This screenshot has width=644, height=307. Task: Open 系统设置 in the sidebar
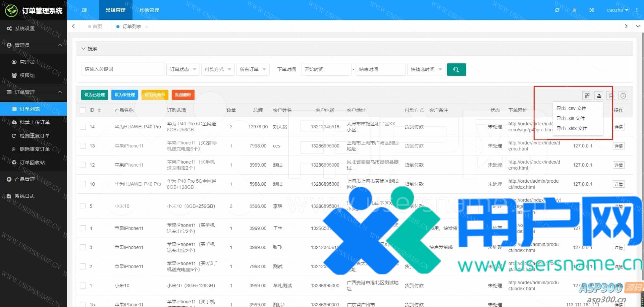click(34, 28)
